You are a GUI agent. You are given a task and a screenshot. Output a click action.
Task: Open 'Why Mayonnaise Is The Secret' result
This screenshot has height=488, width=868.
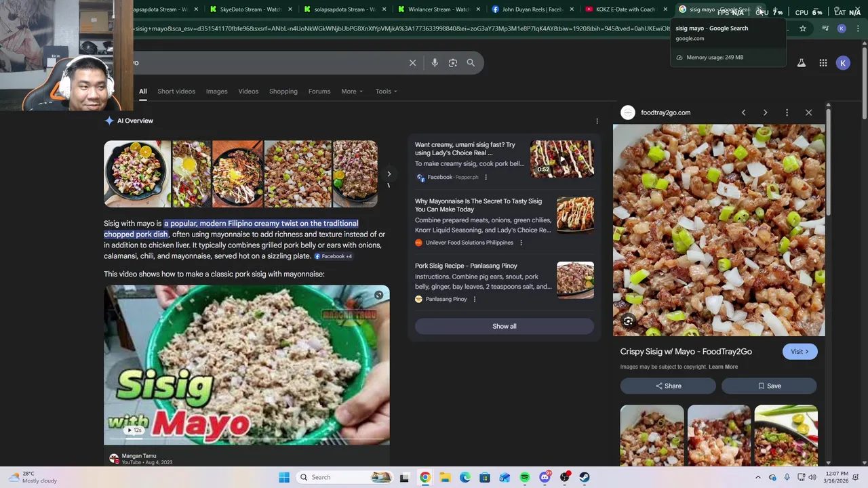tap(479, 205)
